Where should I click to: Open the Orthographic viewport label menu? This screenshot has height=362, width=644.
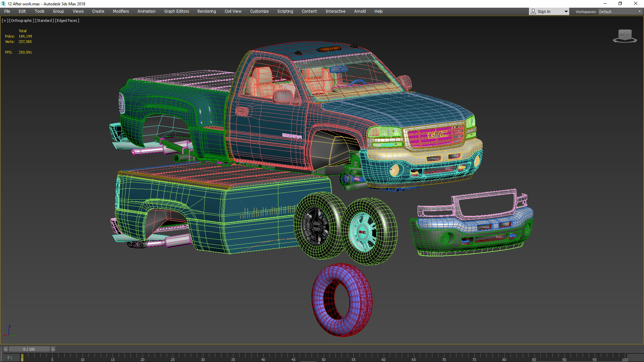coord(21,20)
